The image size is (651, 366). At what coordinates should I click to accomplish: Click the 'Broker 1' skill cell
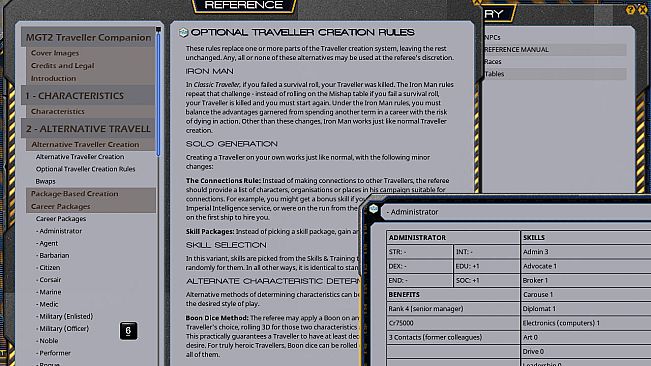tap(586, 281)
